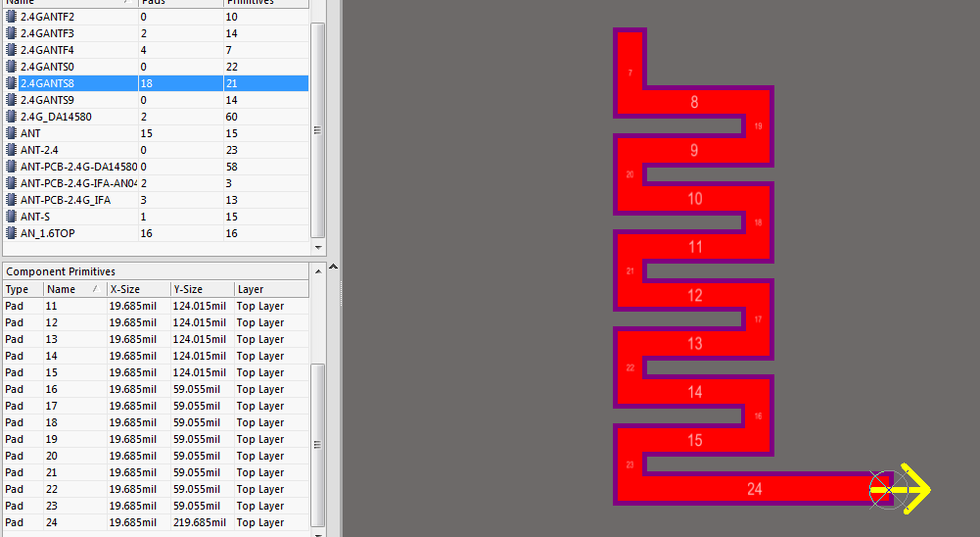Click the icon beside ANT-PCB-2.4G-DA14580
This screenshot has height=537, width=980.
(11, 167)
